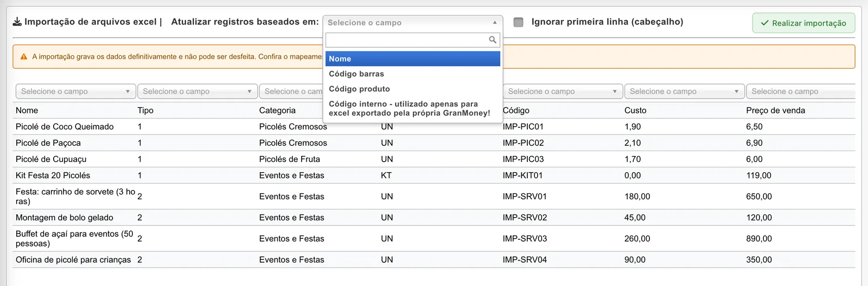
Task: Click the Custo column header
Action: click(635, 110)
